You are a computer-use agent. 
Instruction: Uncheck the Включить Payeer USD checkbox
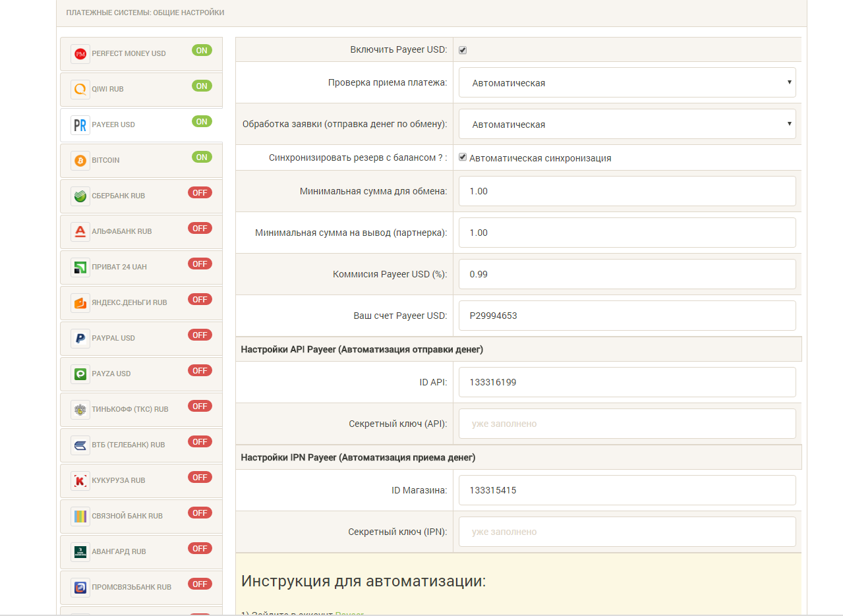tap(463, 50)
